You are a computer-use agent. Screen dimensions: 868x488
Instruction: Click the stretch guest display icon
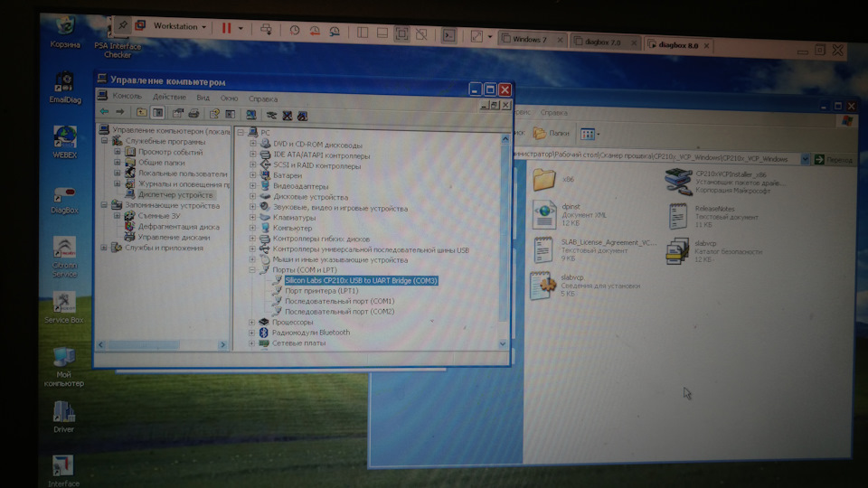(x=476, y=36)
